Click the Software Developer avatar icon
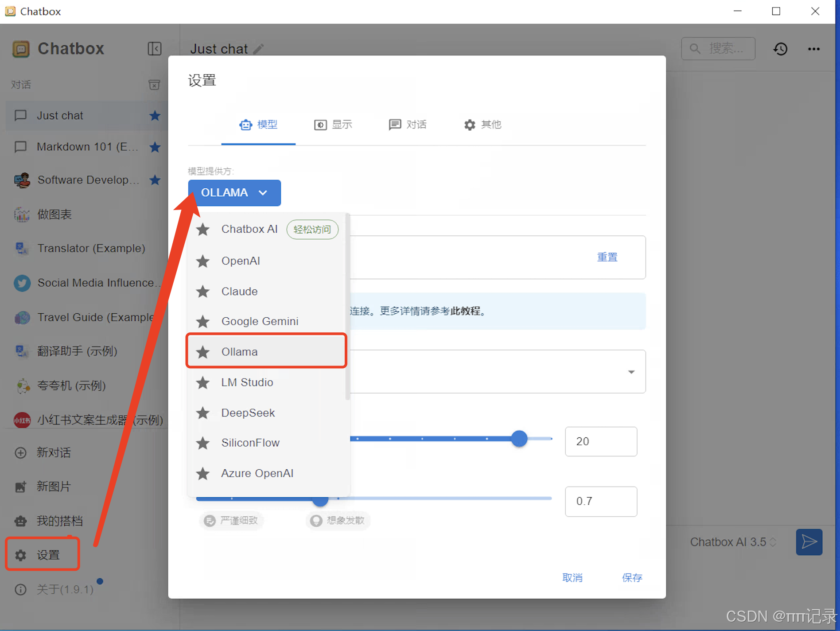 pos(22,180)
